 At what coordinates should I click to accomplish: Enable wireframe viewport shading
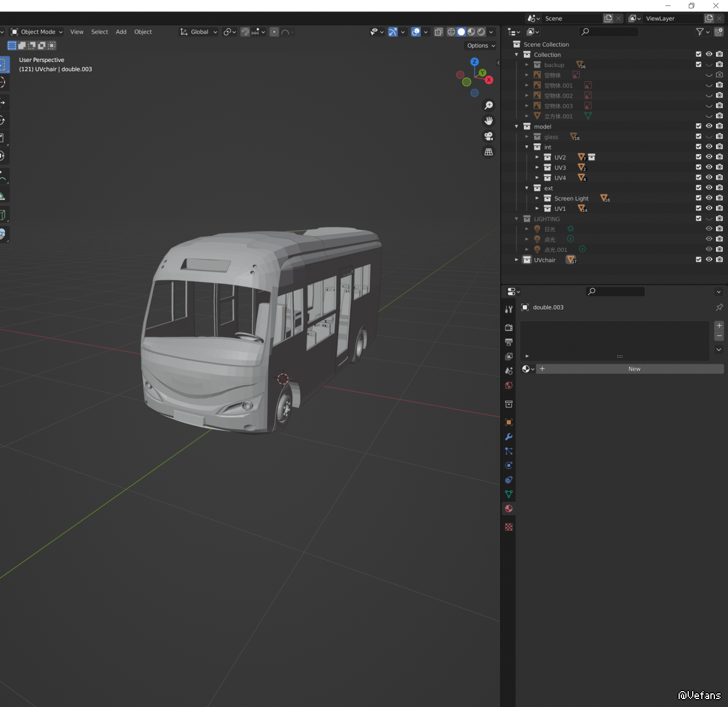[x=451, y=32]
